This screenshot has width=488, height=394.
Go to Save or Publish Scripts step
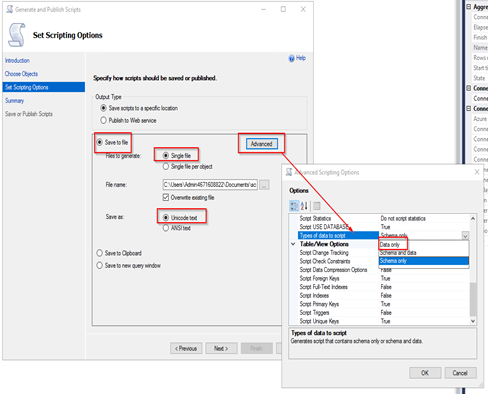pos(29,114)
